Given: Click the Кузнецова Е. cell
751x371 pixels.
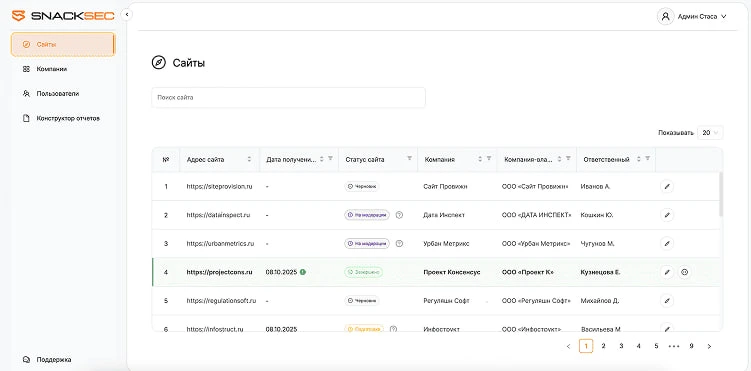Looking at the screenshot, I should [x=600, y=272].
